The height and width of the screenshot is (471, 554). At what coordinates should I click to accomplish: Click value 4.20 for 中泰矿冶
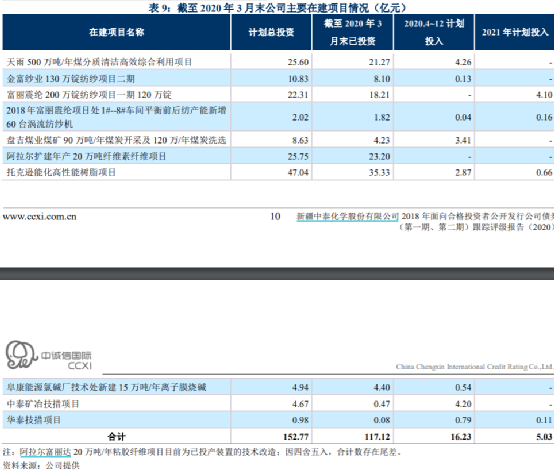(x=463, y=404)
